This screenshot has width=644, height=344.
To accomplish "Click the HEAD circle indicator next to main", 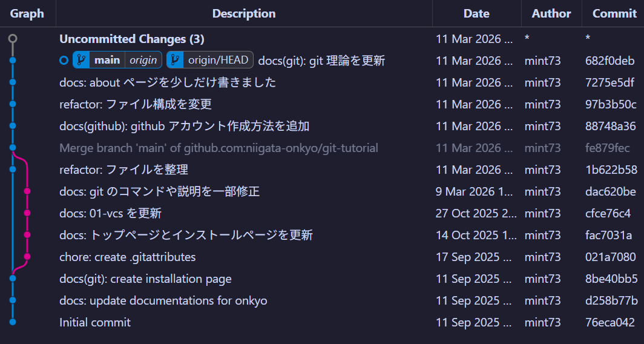I will [x=64, y=61].
